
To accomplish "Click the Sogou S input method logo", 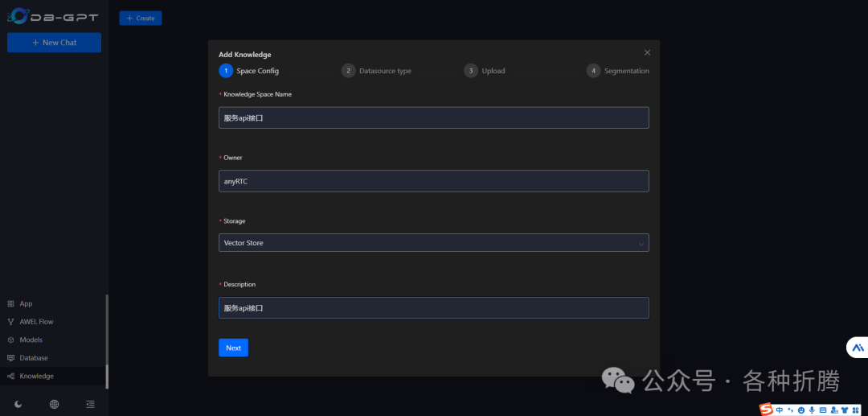I will pos(766,410).
